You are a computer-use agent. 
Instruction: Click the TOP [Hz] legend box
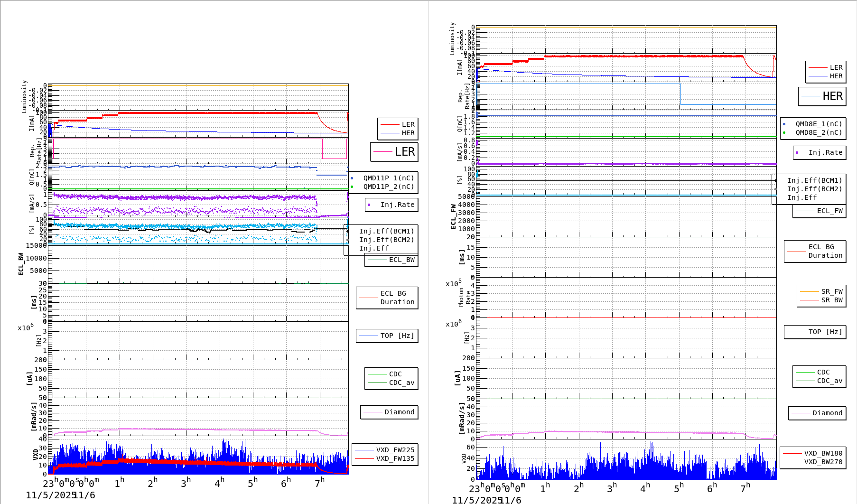pyautogui.click(x=387, y=336)
